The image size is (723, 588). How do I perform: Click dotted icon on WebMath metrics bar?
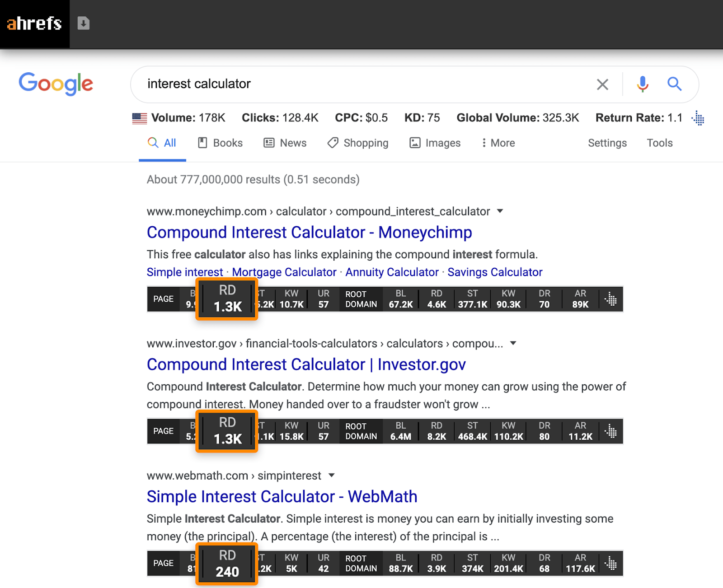pos(611,563)
